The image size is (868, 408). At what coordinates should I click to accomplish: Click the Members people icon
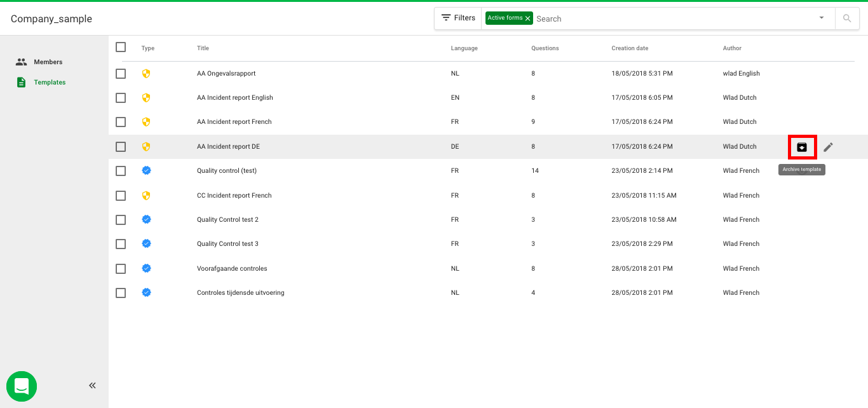22,62
